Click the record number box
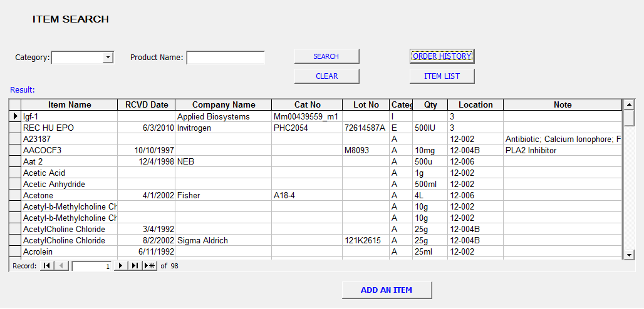This screenshot has height=309, width=644. point(91,266)
